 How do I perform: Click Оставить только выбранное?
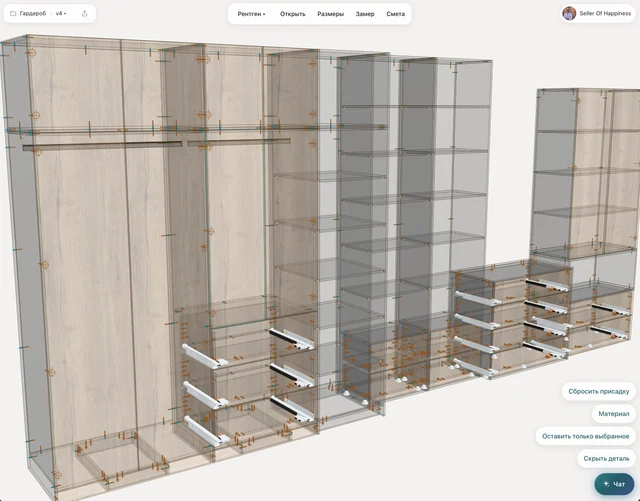[x=586, y=436]
